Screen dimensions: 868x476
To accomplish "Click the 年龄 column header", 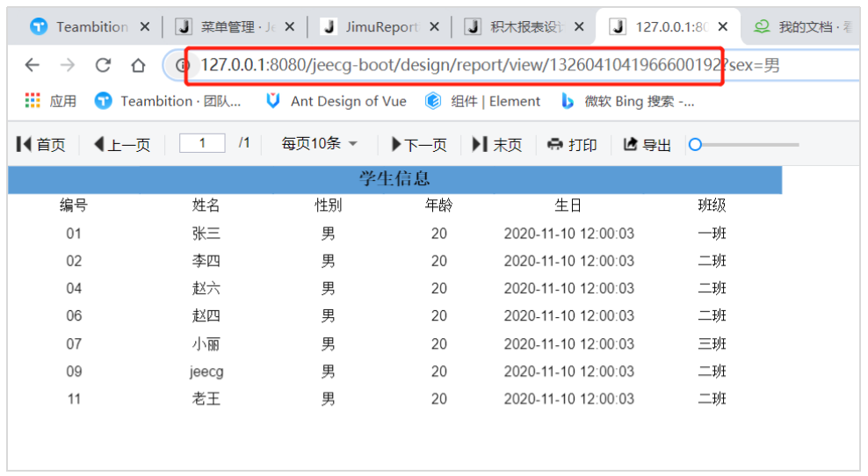I will click(439, 206).
